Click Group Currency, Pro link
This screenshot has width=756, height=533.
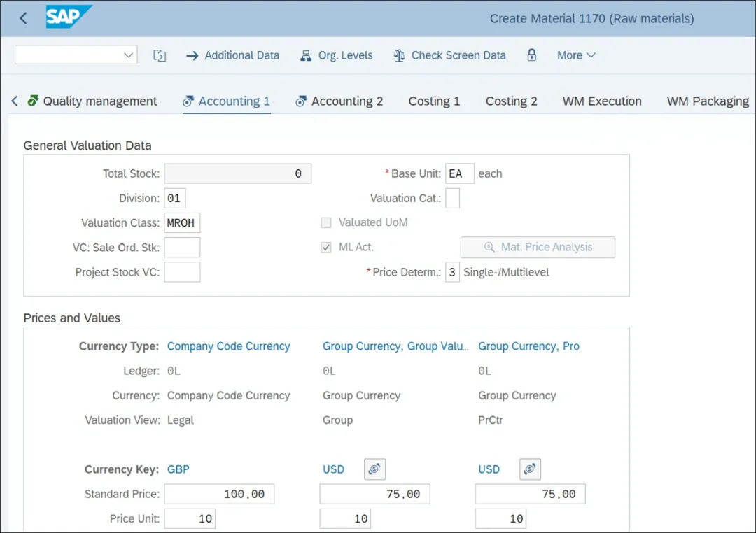point(529,346)
